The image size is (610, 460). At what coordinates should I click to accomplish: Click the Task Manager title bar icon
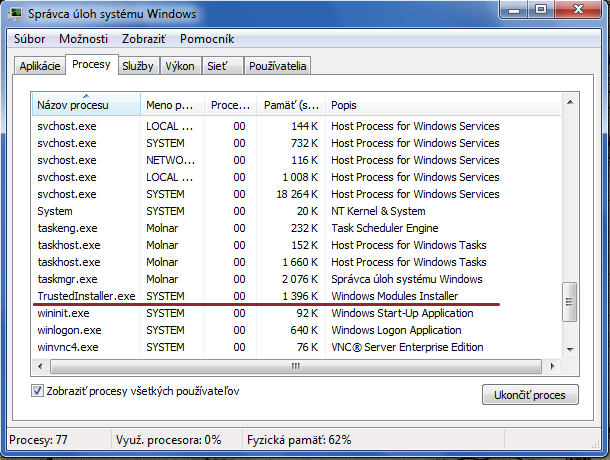pos(17,14)
